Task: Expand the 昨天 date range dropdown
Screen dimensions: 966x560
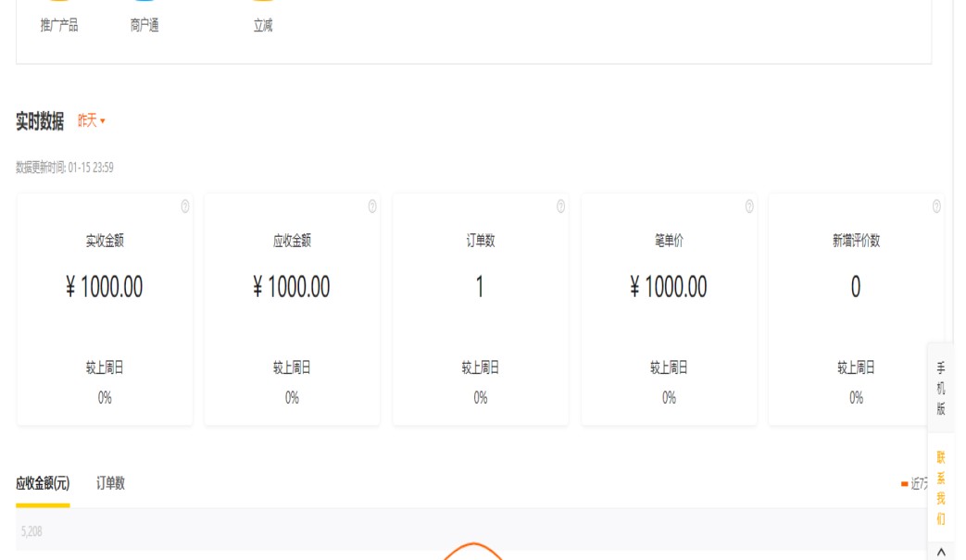Action: (91, 121)
